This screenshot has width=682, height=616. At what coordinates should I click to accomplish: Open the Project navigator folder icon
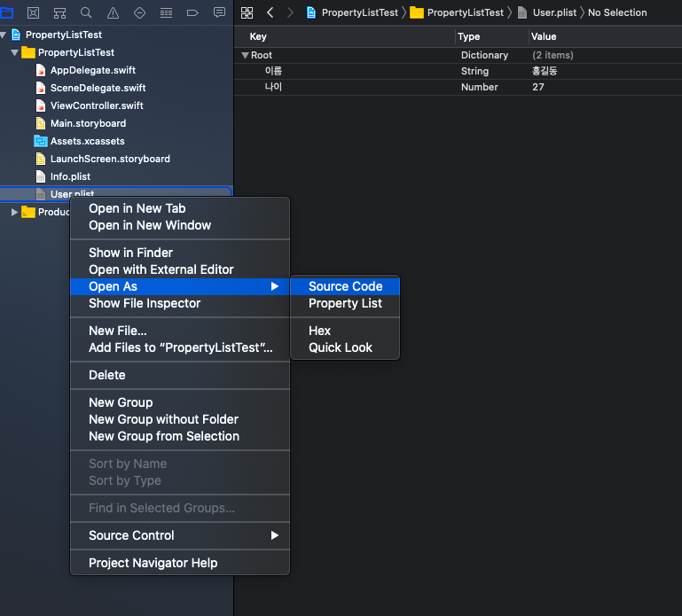[6, 12]
